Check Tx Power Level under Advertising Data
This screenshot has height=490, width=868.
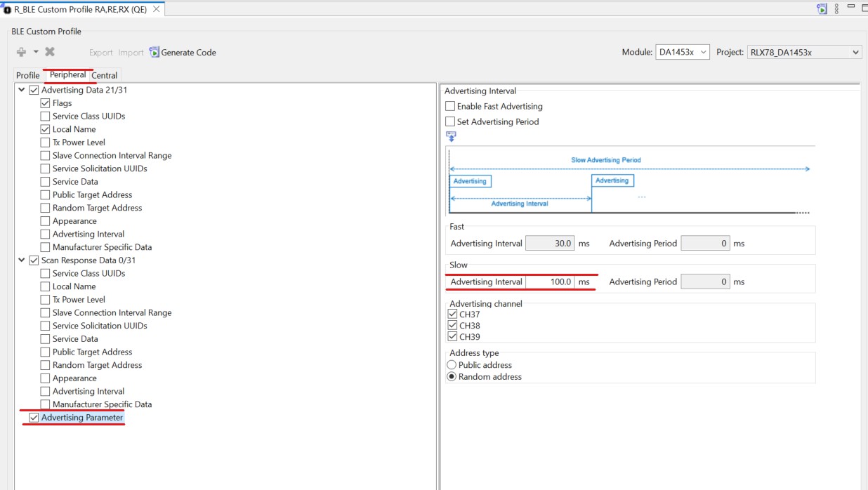[45, 143]
